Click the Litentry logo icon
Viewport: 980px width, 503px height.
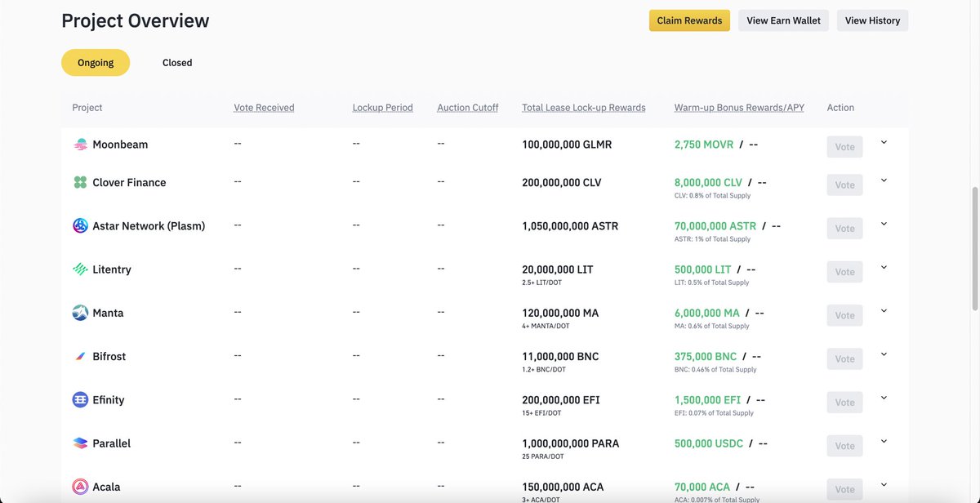pos(80,269)
